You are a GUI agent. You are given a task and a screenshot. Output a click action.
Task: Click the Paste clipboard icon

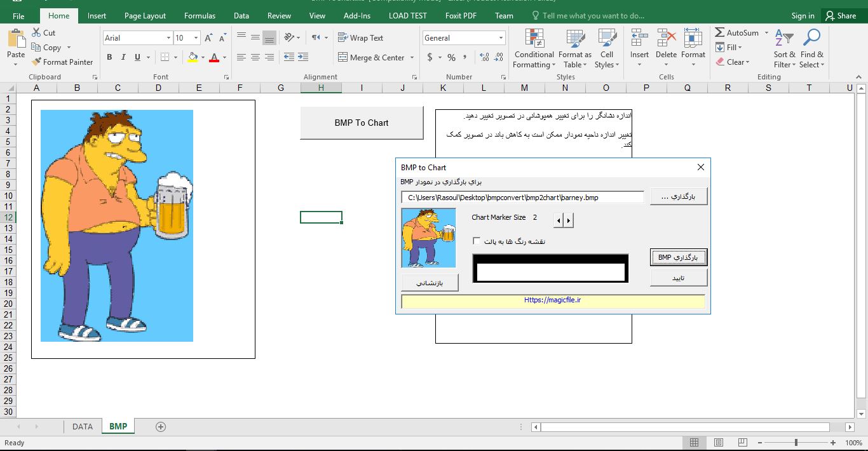[16, 39]
